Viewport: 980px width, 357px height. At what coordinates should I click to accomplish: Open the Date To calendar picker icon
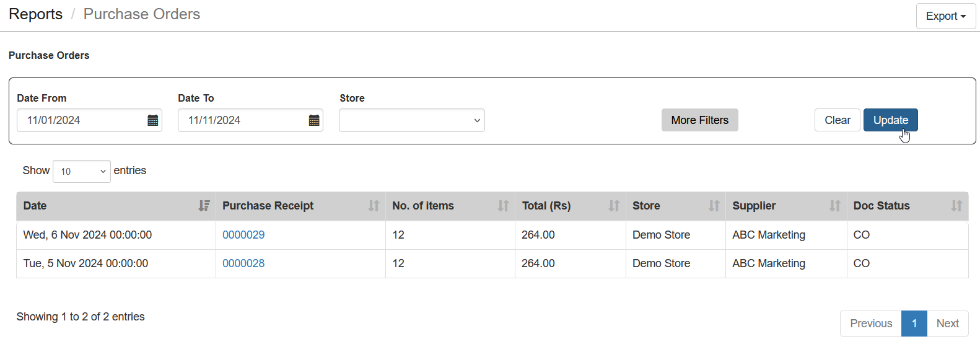(314, 120)
